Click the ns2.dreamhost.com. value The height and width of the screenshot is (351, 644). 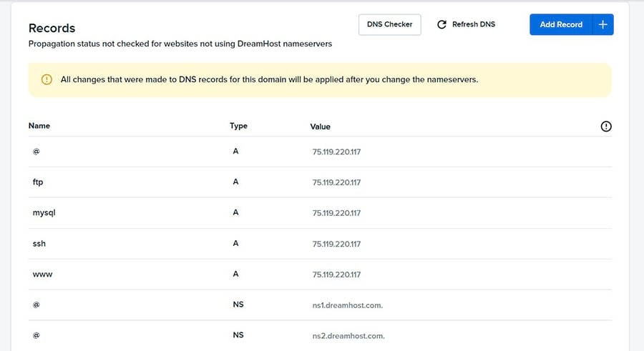(x=348, y=336)
